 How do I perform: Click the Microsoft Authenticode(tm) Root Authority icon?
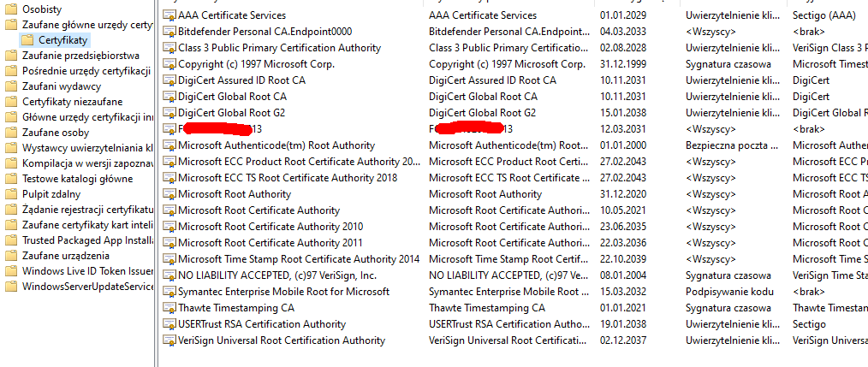click(x=169, y=145)
